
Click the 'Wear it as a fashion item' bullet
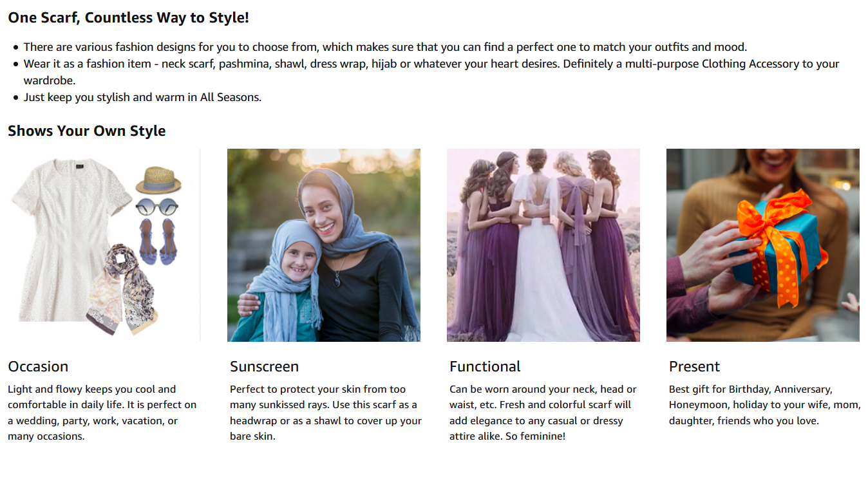pos(431,72)
